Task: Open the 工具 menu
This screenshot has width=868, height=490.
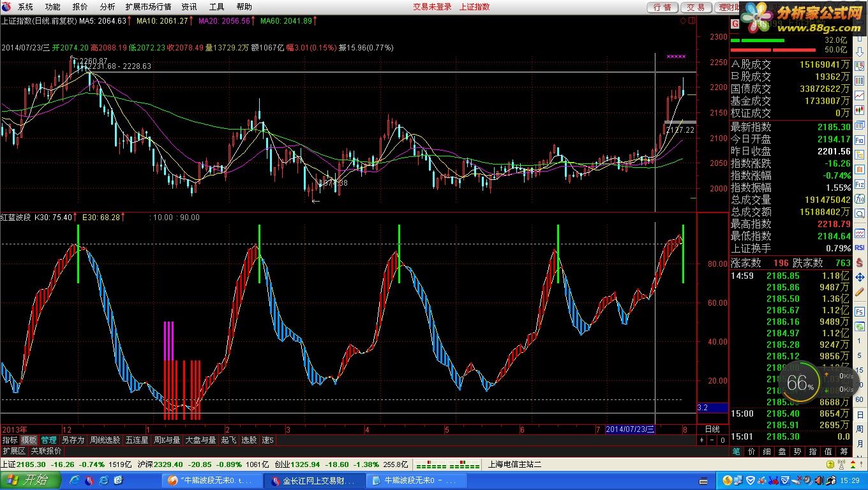Action: 217,7
